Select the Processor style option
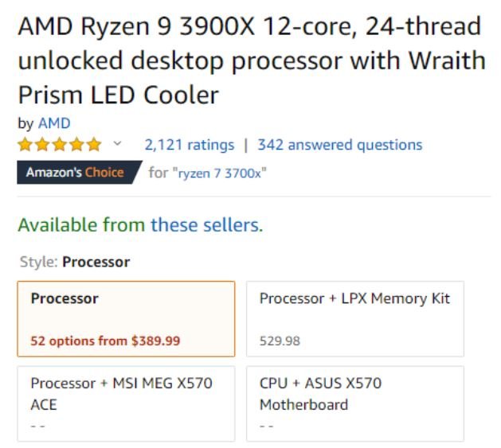 pyautogui.click(x=126, y=318)
